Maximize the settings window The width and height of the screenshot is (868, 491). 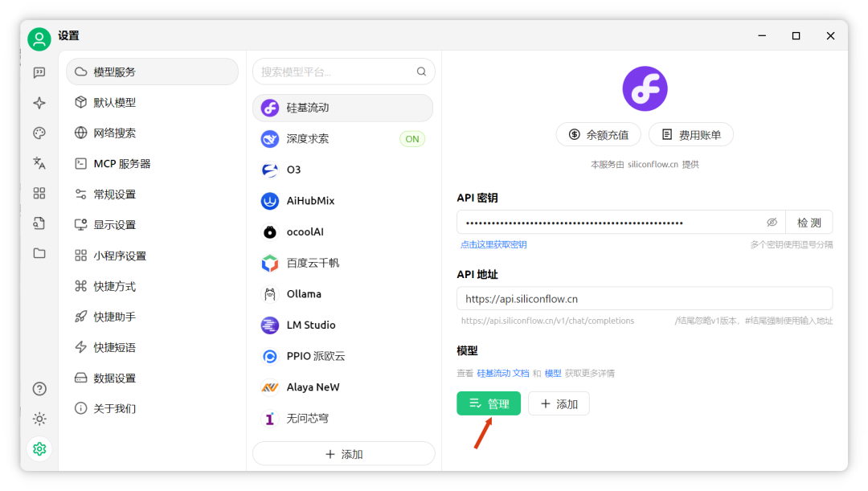click(796, 36)
